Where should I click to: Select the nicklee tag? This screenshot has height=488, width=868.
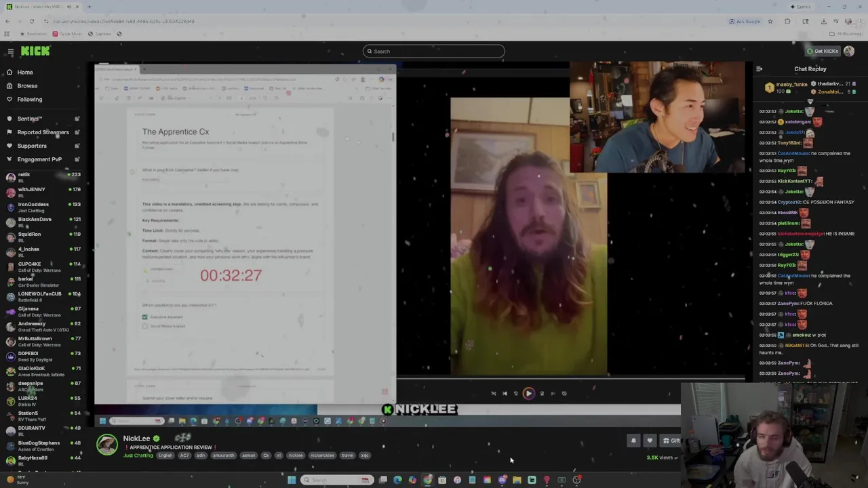point(296,455)
